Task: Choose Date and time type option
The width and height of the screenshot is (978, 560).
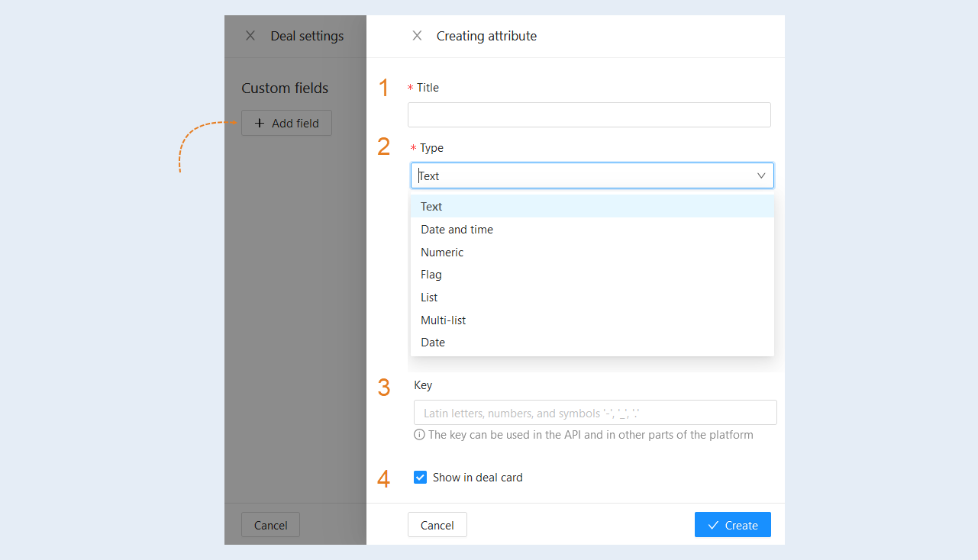Action: (x=592, y=230)
